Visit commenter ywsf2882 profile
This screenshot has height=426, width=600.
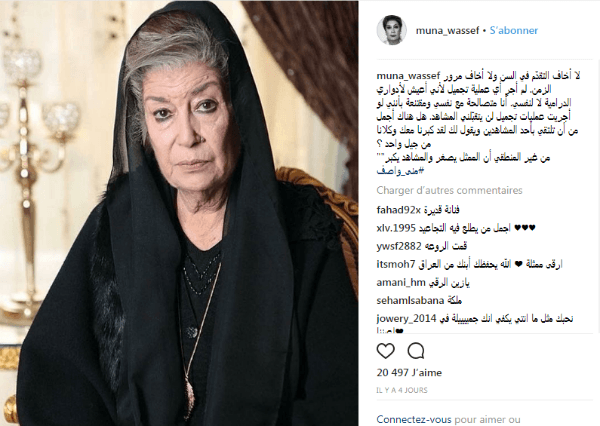[399, 246]
